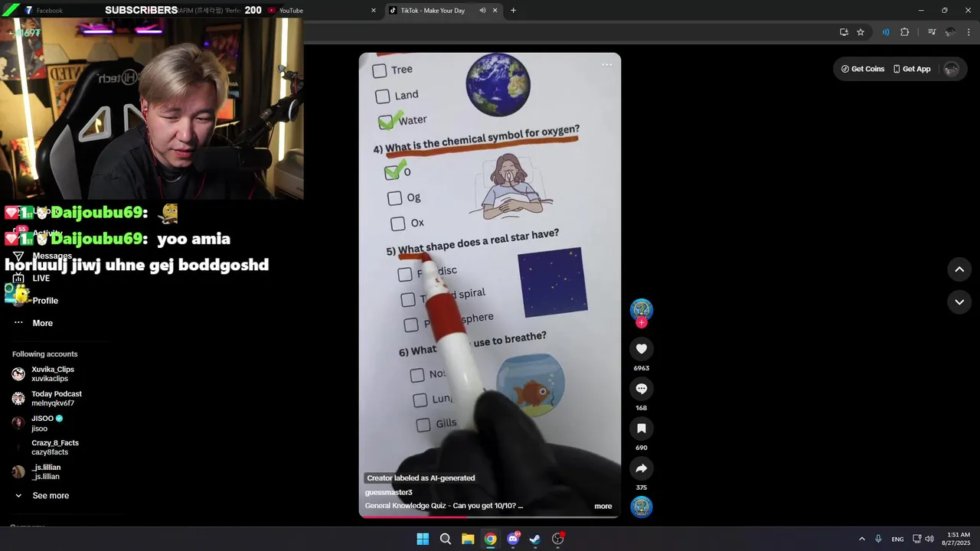Open the volume control in system tray
This screenshot has width=980, height=551.
(x=929, y=539)
